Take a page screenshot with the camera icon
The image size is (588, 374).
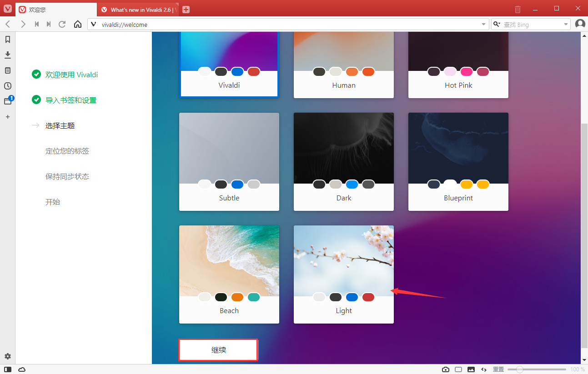[x=445, y=369]
